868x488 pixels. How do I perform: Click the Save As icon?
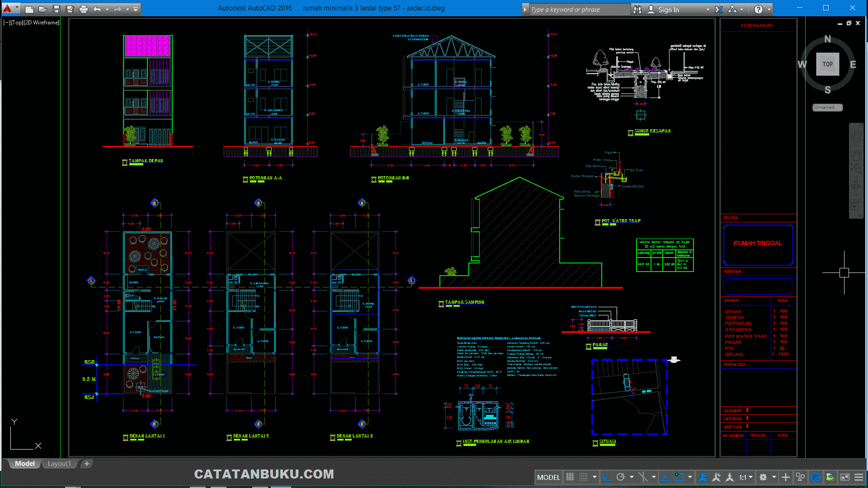point(70,9)
